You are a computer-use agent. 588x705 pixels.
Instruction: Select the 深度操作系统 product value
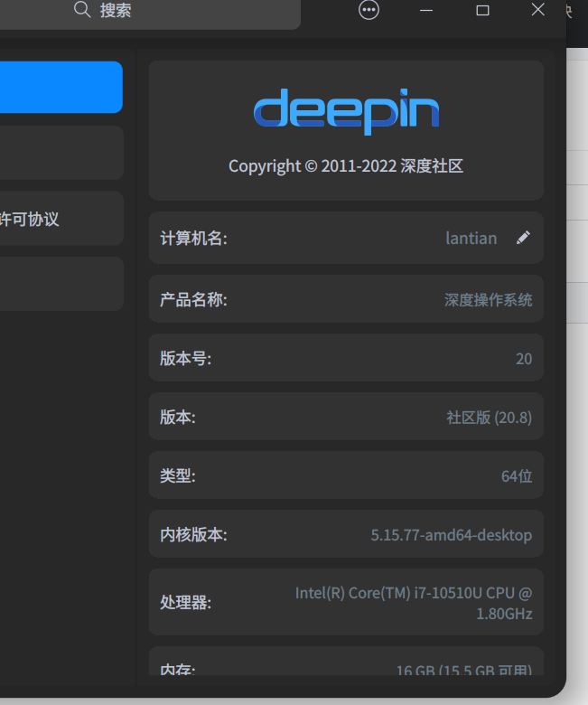click(489, 300)
